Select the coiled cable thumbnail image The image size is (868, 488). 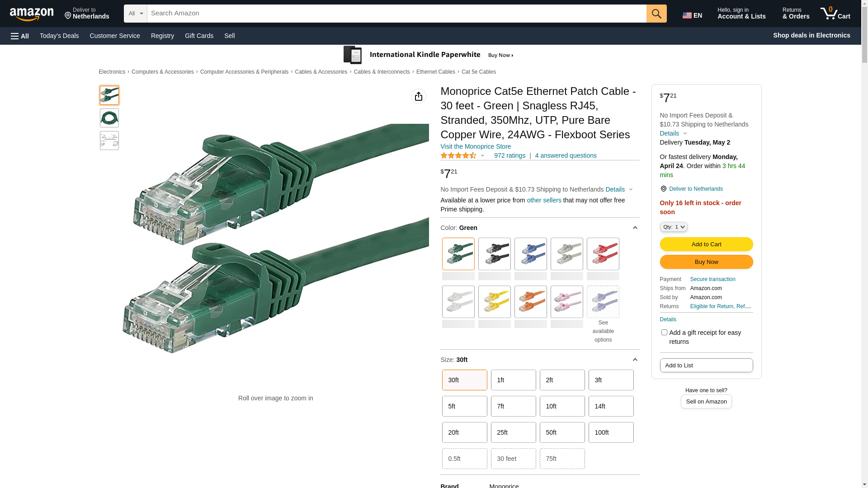tap(109, 118)
